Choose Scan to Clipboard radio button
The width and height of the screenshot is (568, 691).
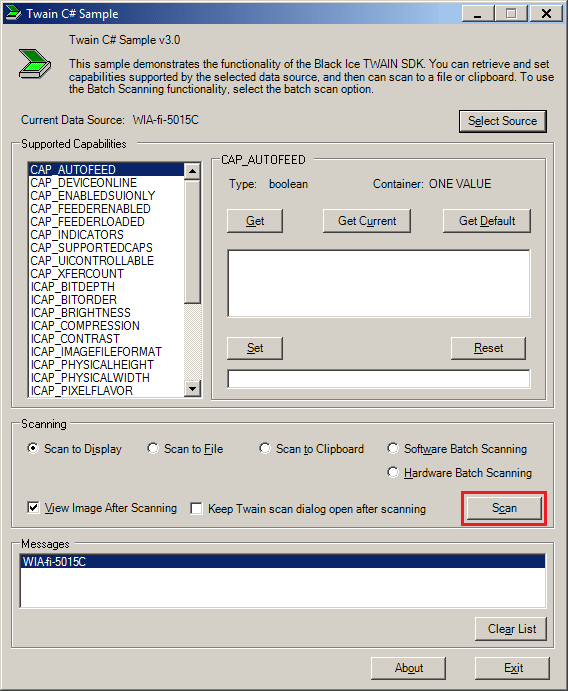265,448
